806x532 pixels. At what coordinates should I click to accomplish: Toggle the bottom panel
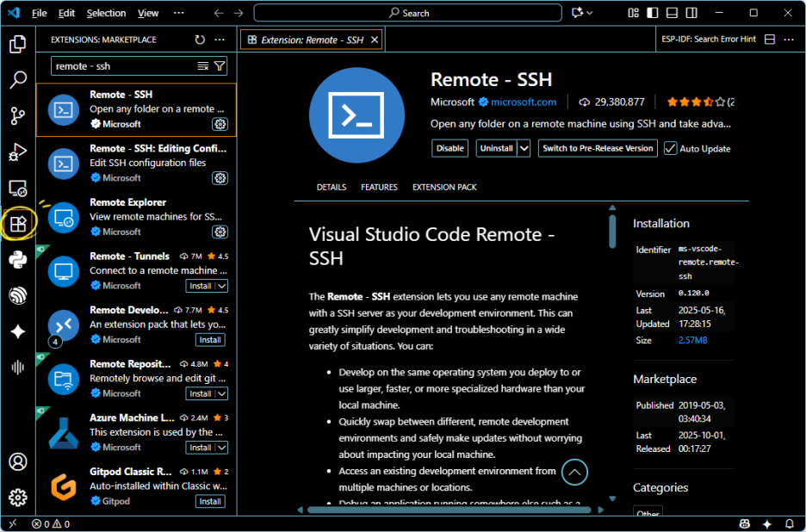pos(672,13)
